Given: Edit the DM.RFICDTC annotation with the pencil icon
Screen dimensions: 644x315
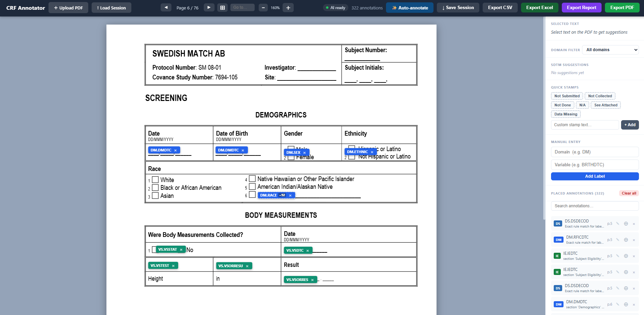Looking at the screenshot, I should pyautogui.click(x=618, y=240).
